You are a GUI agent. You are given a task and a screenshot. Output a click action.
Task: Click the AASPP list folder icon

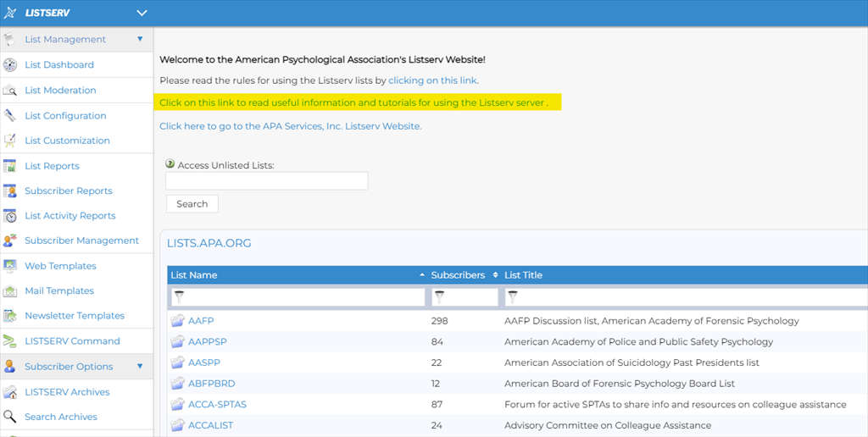(x=177, y=362)
